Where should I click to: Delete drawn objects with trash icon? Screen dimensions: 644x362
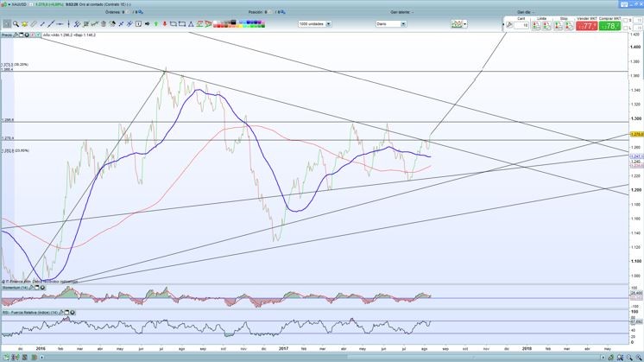click(103, 24)
